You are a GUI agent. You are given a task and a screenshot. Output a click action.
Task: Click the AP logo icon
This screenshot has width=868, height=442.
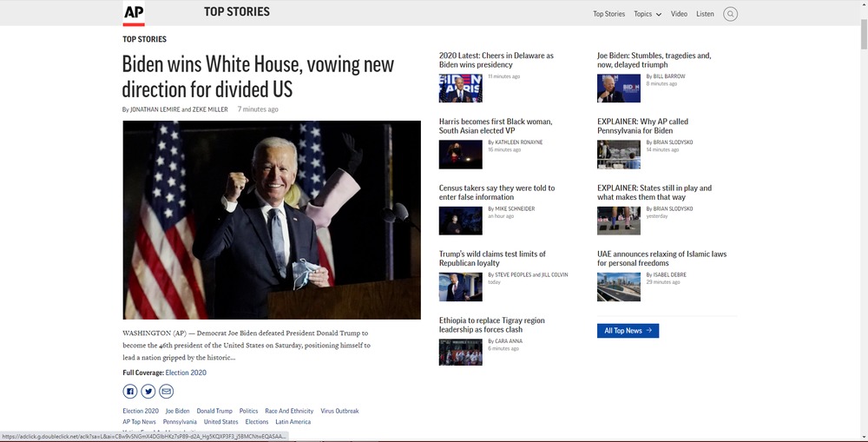134,13
